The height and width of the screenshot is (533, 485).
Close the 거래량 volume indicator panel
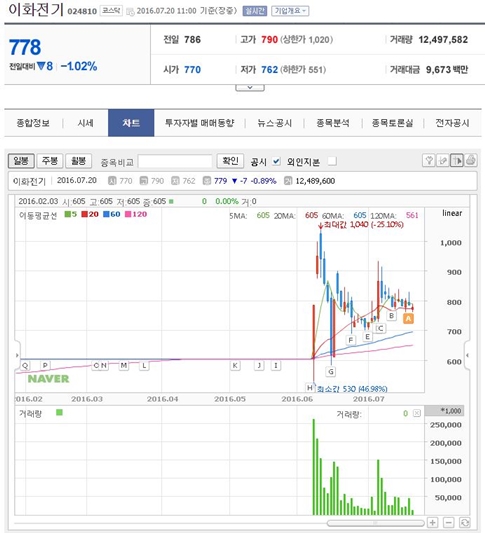point(417,413)
